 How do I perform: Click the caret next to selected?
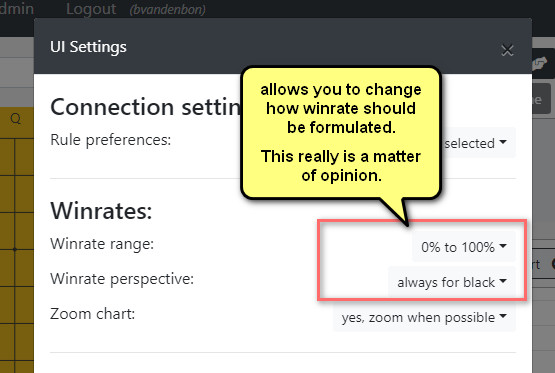click(503, 142)
